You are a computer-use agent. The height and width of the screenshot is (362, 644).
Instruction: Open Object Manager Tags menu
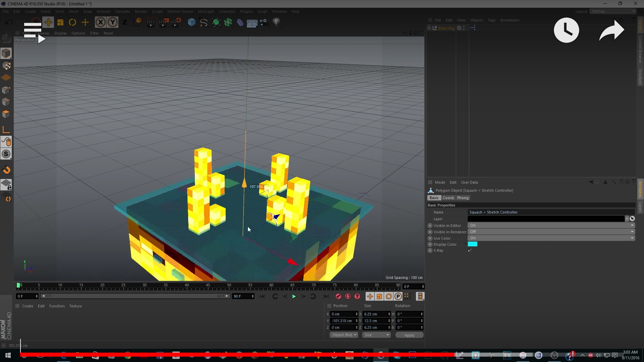(491, 20)
